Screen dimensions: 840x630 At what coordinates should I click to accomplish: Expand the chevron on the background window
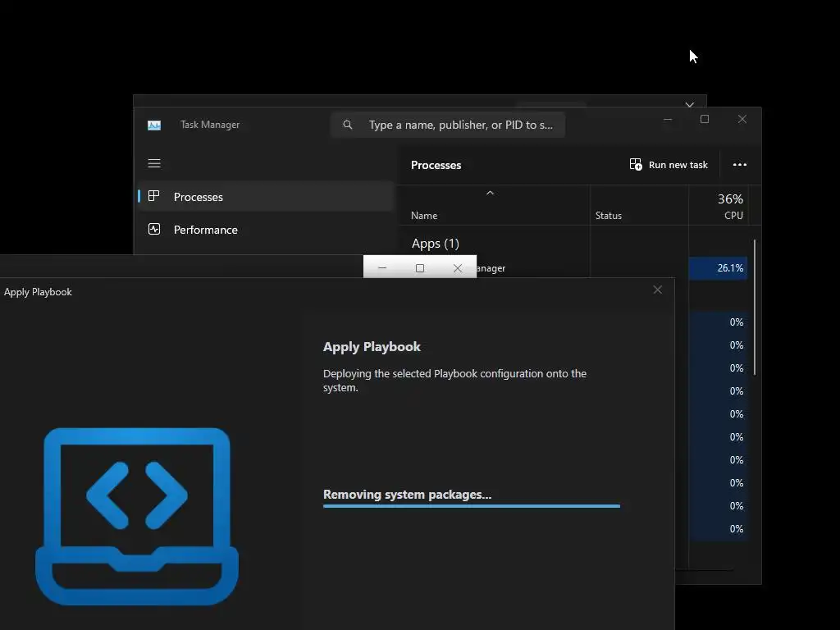690,104
